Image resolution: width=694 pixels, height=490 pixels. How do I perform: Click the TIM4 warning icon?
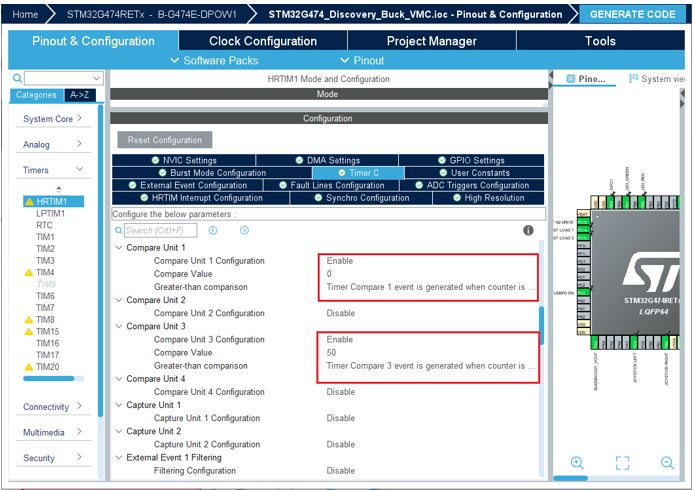[x=29, y=273]
